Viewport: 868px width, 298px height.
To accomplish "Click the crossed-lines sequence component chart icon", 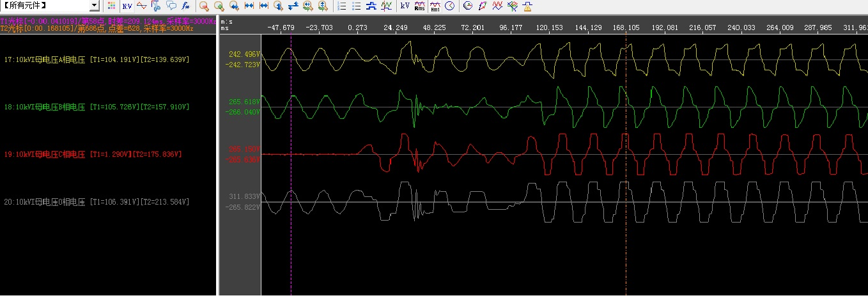I will (x=512, y=6).
